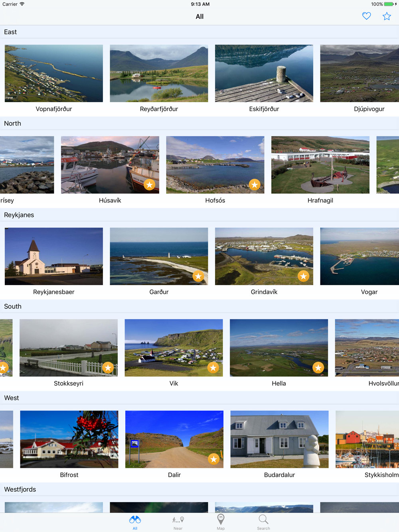This screenshot has height=532, width=399.
Task: Open the Eskifjörður dock photo
Action: tap(264, 73)
